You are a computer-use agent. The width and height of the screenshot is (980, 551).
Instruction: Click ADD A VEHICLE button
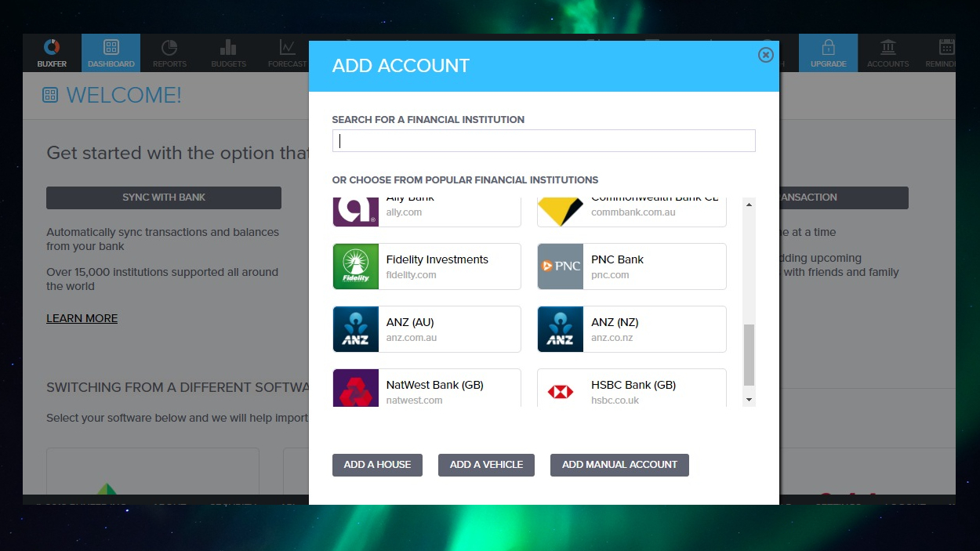(x=486, y=465)
